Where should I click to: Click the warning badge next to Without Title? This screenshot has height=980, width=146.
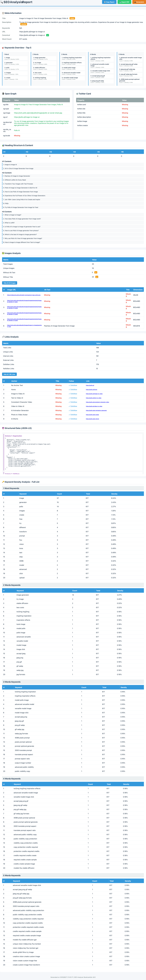pos(96,277)
